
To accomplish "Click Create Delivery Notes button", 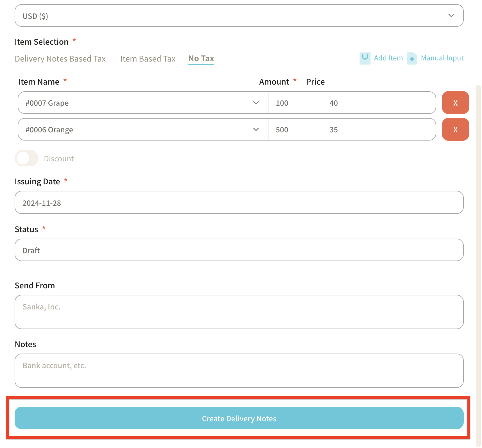I will [x=239, y=418].
